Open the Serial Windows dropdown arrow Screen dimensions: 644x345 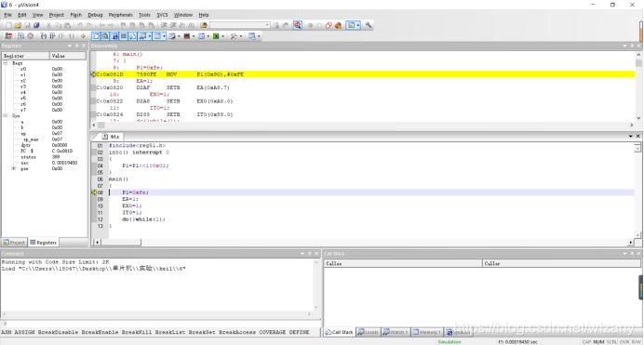(x=179, y=36)
